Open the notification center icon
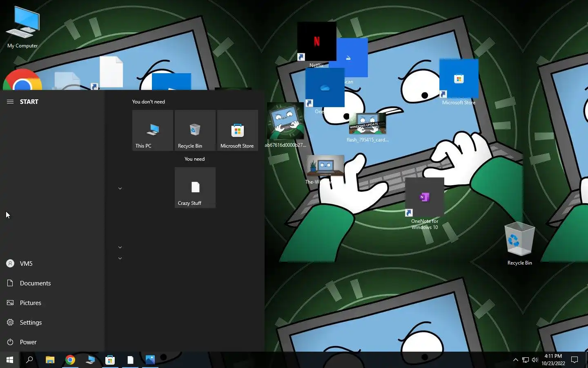This screenshot has height=368, width=588. point(575,360)
